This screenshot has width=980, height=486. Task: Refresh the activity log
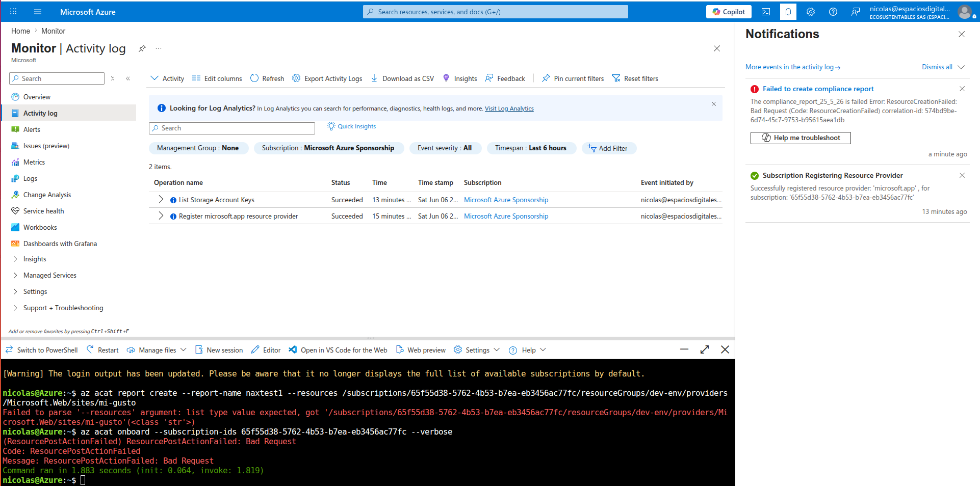[x=267, y=78]
